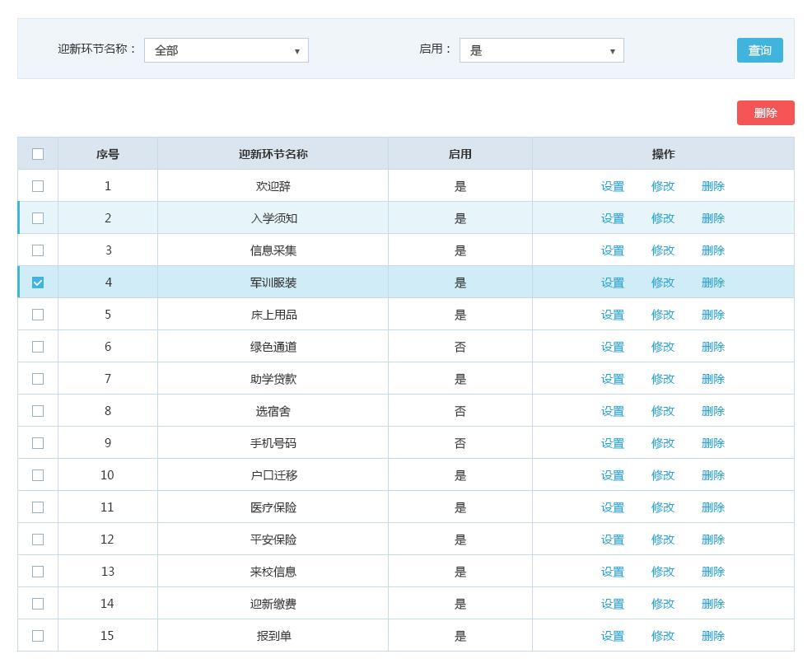Click the red 删除 batch delete button
This screenshot has height=668, width=812.
point(765,113)
